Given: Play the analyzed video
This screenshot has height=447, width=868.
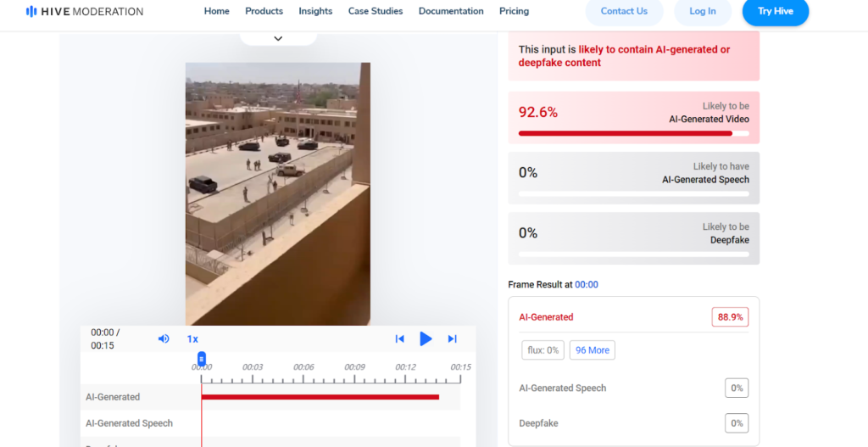Looking at the screenshot, I should (426, 339).
